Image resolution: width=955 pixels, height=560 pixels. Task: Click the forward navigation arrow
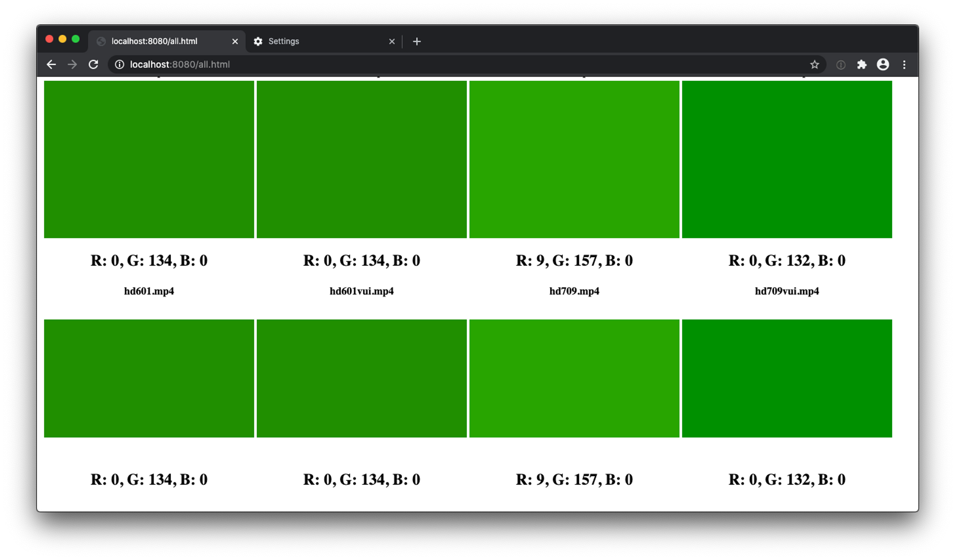pos(72,64)
